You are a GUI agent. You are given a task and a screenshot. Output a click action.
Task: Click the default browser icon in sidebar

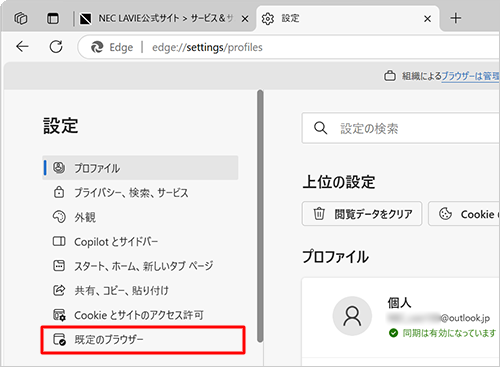pyautogui.click(x=59, y=339)
